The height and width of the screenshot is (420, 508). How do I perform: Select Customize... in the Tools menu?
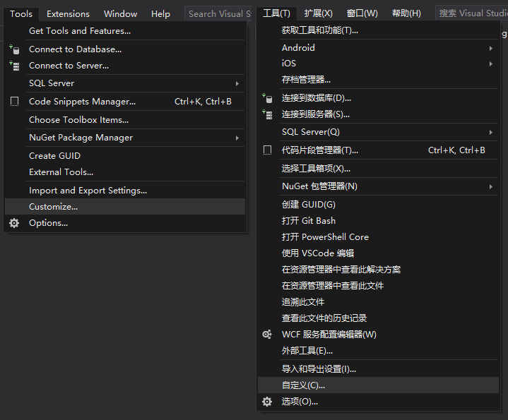(x=53, y=207)
